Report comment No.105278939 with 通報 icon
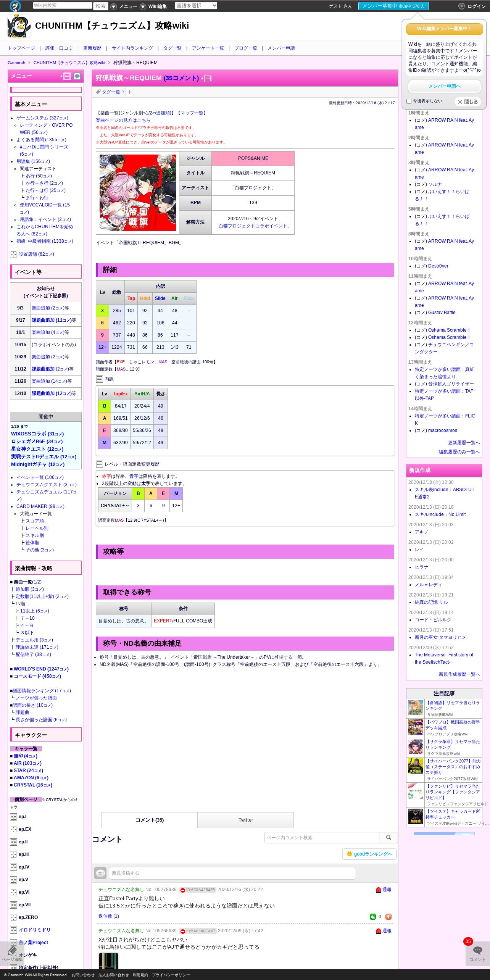Viewport: 490px width, 980px height. pyautogui.click(x=384, y=890)
